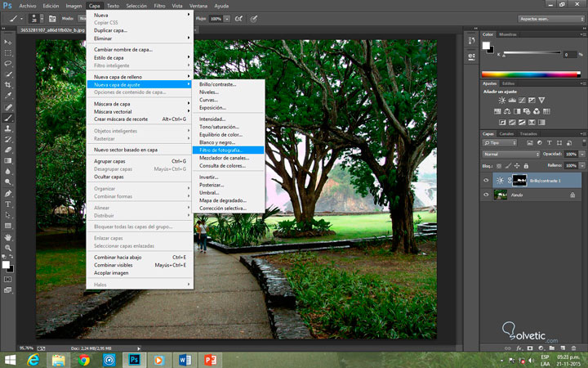Open the Normal blend mode dropdown
The height and width of the screenshot is (368, 588).
pyautogui.click(x=510, y=154)
